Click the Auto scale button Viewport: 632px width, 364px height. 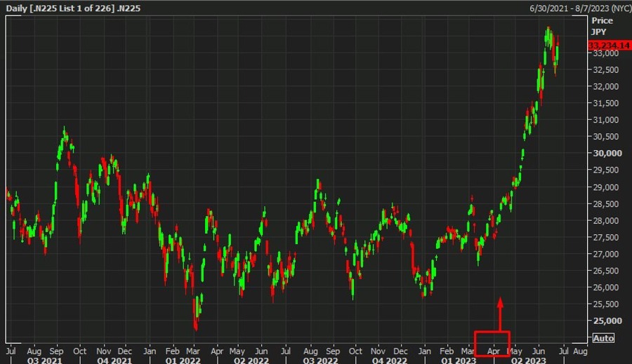coord(603,338)
